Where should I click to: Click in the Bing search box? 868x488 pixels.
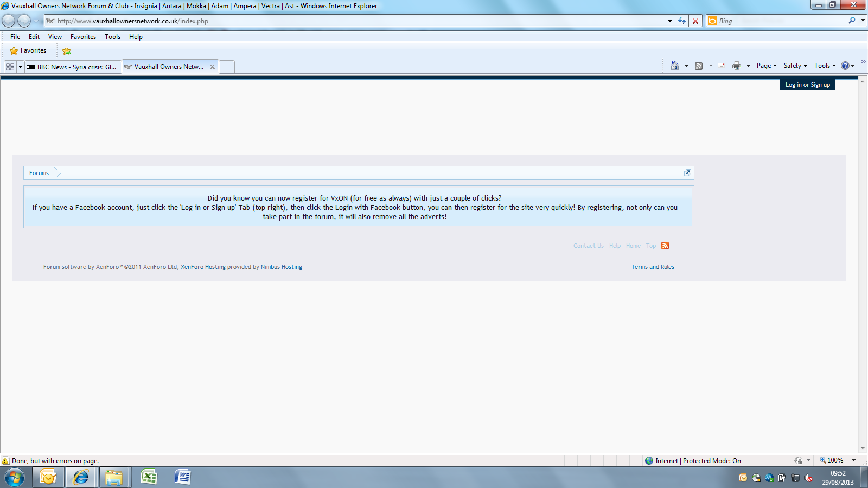pyautogui.click(x=781, y=21)
